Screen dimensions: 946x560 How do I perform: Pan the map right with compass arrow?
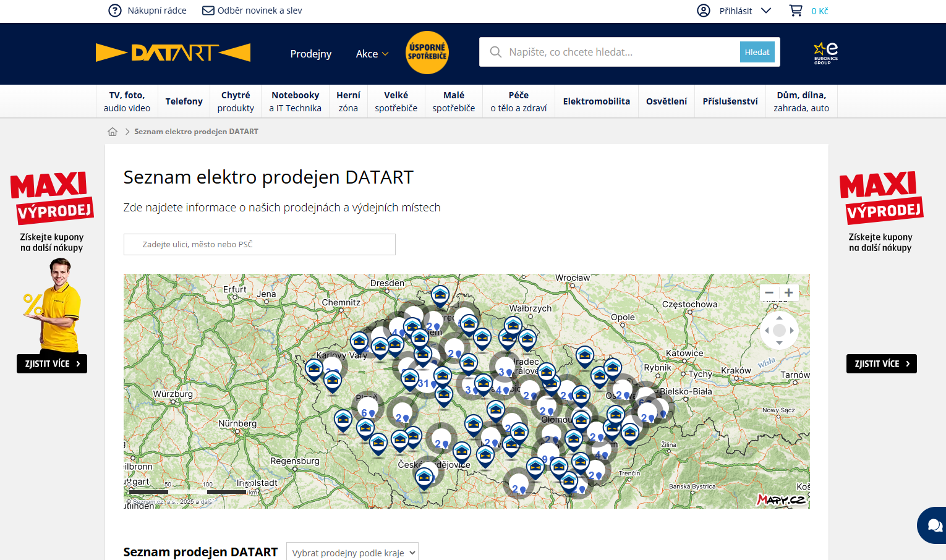[792, 331]
